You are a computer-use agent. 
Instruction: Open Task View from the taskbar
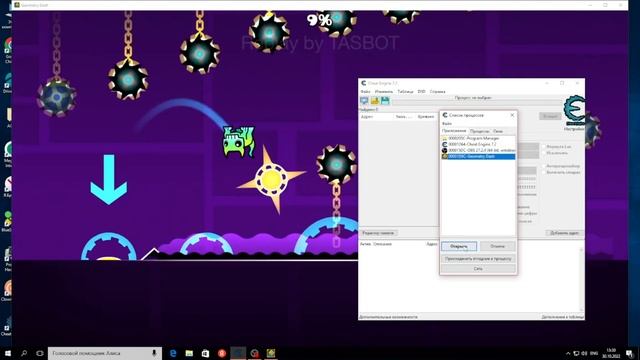(x=40, y=353)
